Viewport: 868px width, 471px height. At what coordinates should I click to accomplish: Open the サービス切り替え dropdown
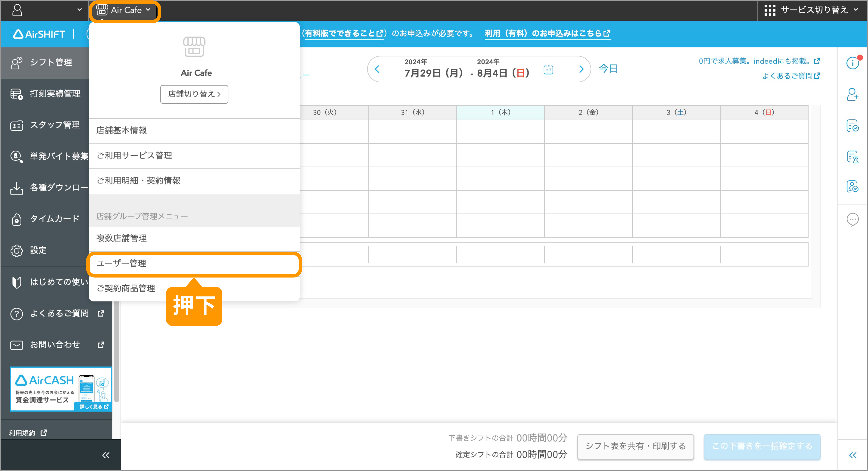tap(812, 10)
